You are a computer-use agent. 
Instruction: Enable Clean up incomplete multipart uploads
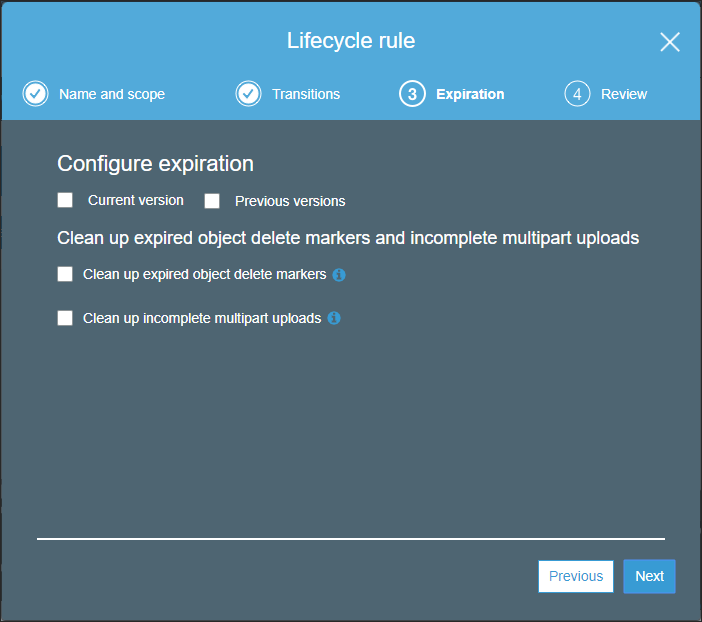(65, 318)
